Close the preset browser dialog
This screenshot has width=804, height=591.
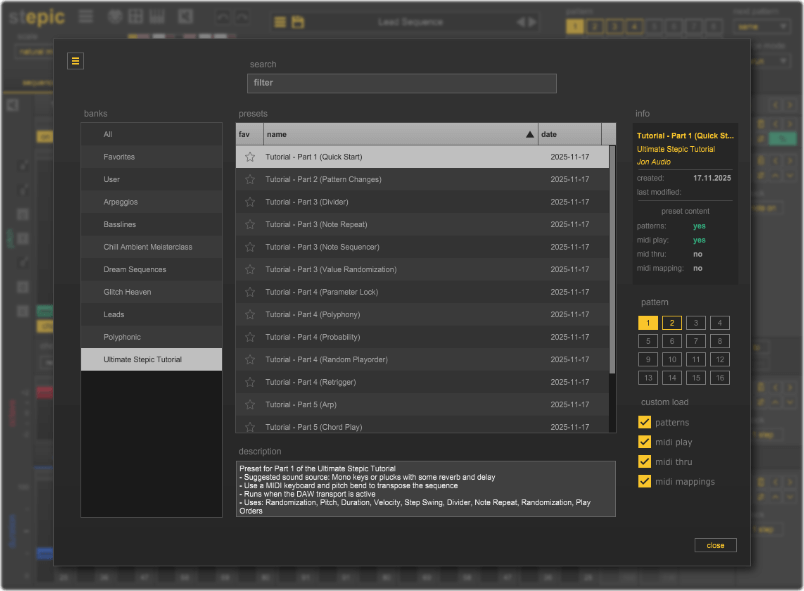pos(715,545)
